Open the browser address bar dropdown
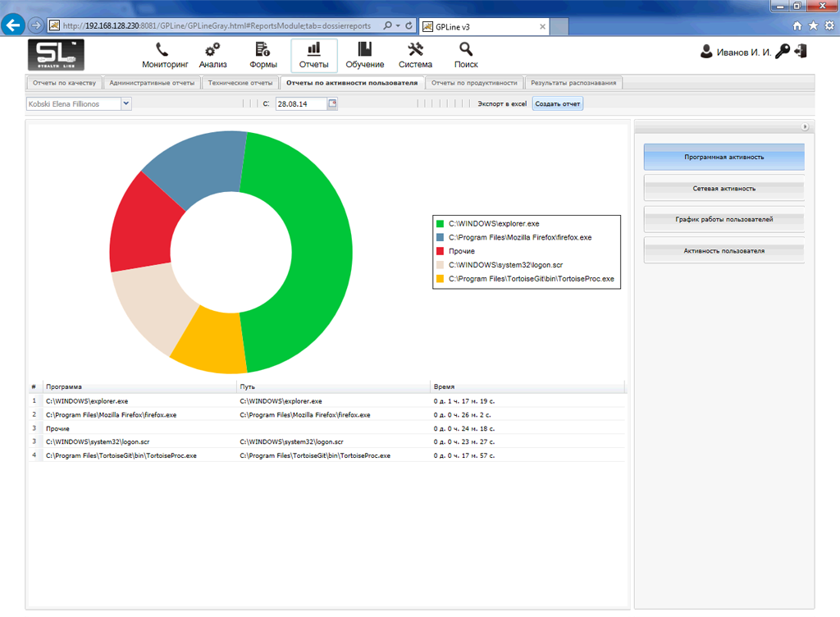This screenshot has height=617, width=840. click(398, 25)
